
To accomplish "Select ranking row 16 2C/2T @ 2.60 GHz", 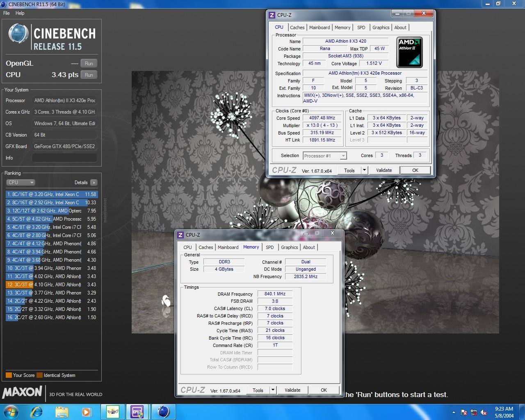I will 52,317.
